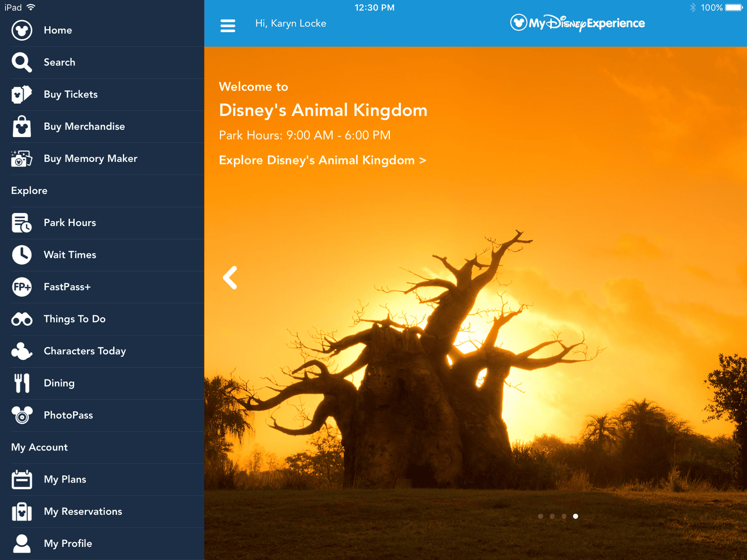This screenshot has height=560, width=747.
Task: Tap the My Reservations suitcase icon
Action: (x=21, y=511)
